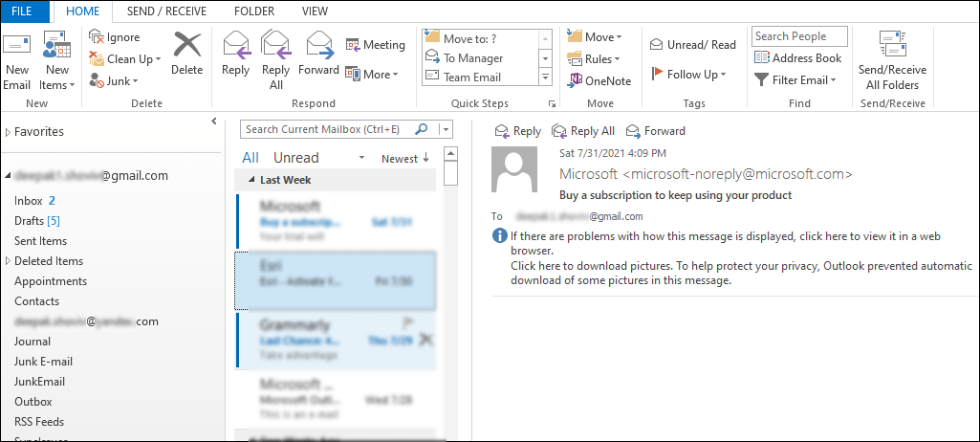
Task: Click flag icon on Grammarly email
Action: pos(409,322)
